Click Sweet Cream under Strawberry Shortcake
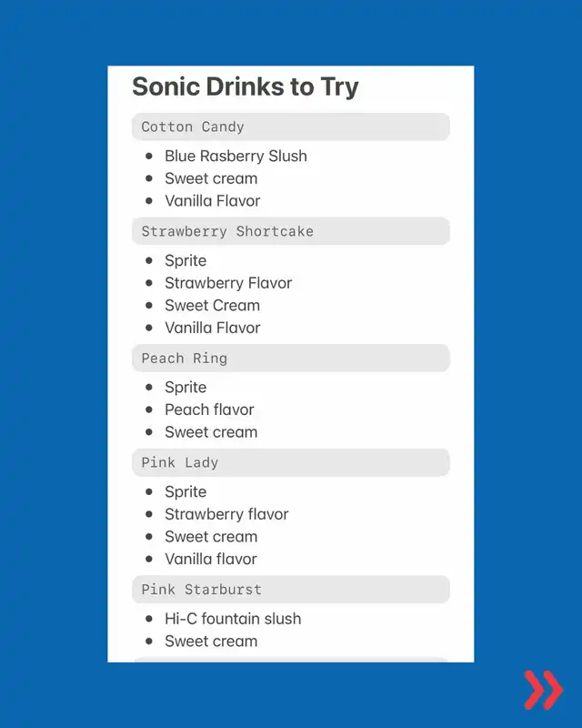This screenshot has height=728, width=582. (212, 306)
